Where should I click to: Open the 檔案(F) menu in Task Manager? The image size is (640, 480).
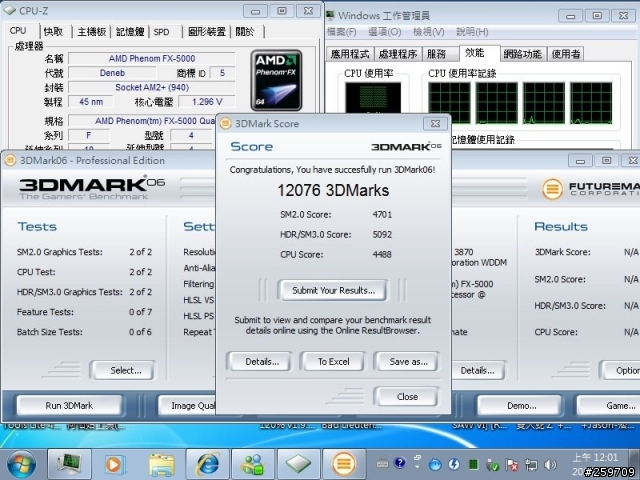(x=342, y=32)
